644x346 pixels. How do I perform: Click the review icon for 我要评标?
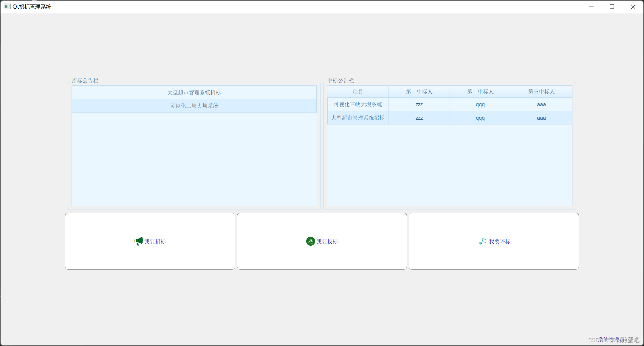click(483, 241)
